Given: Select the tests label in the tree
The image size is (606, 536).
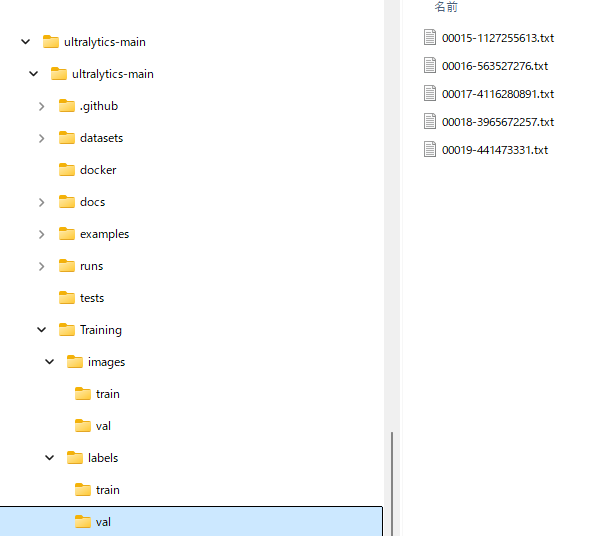Looking at the screenshot, I should point(92,298).
